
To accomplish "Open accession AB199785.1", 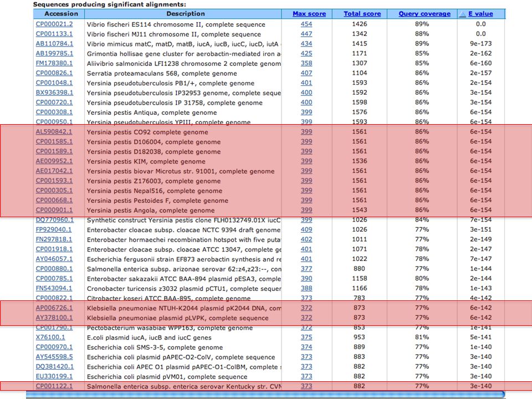I will [x=54, y=54].
